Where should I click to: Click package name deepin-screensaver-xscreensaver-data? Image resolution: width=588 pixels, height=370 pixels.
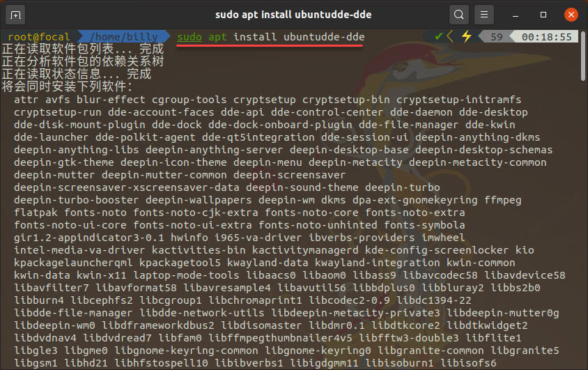click(x=127, y=187)
